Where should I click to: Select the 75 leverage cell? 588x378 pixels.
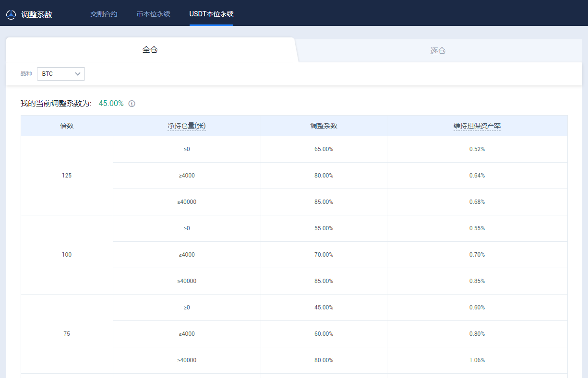(67, 334)
